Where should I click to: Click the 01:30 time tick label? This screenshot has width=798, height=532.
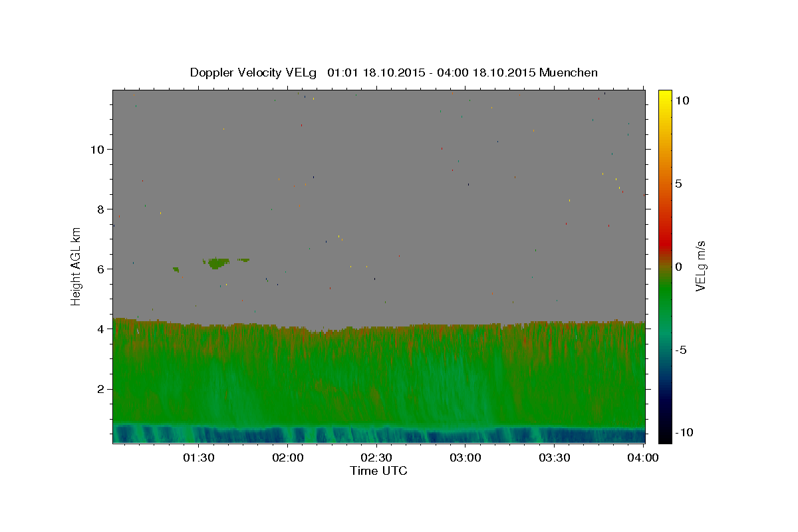[x=198, y=458]
